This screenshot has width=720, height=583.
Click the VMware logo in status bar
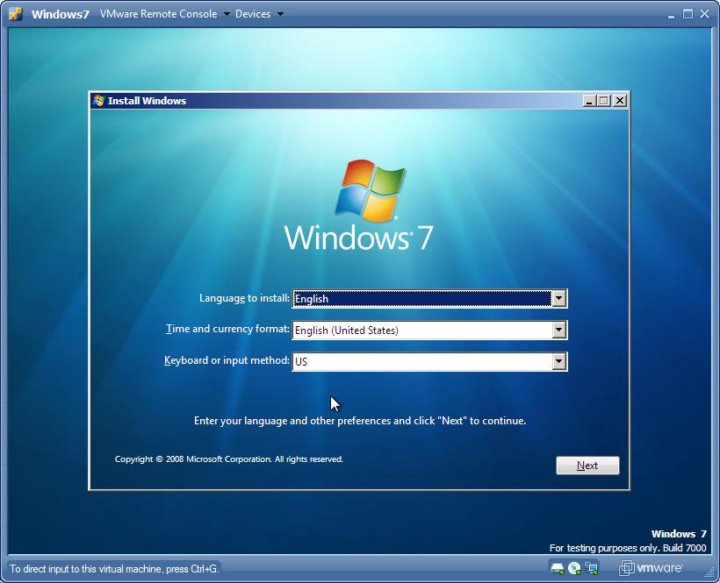[651, 568]
